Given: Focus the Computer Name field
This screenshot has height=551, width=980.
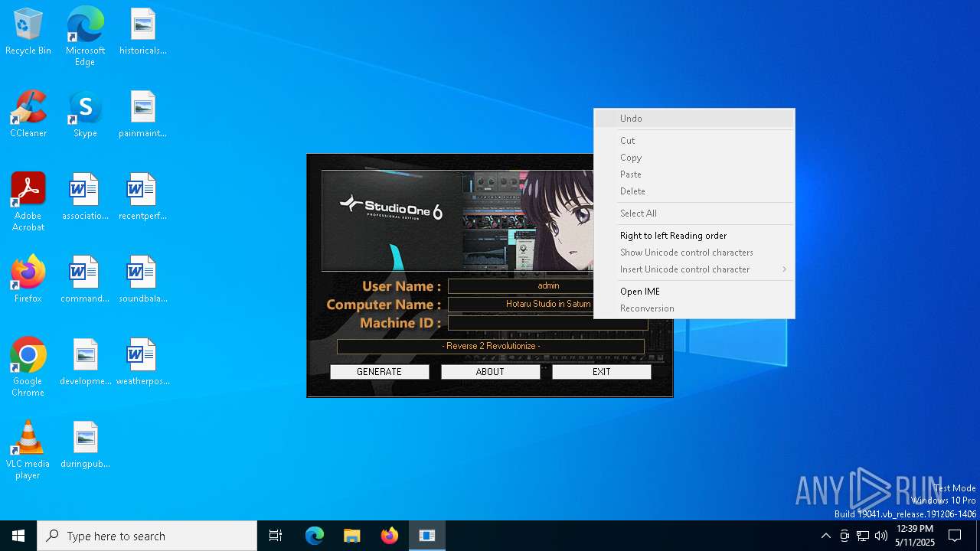Looking at the screenshot, I should coord(521,304).
